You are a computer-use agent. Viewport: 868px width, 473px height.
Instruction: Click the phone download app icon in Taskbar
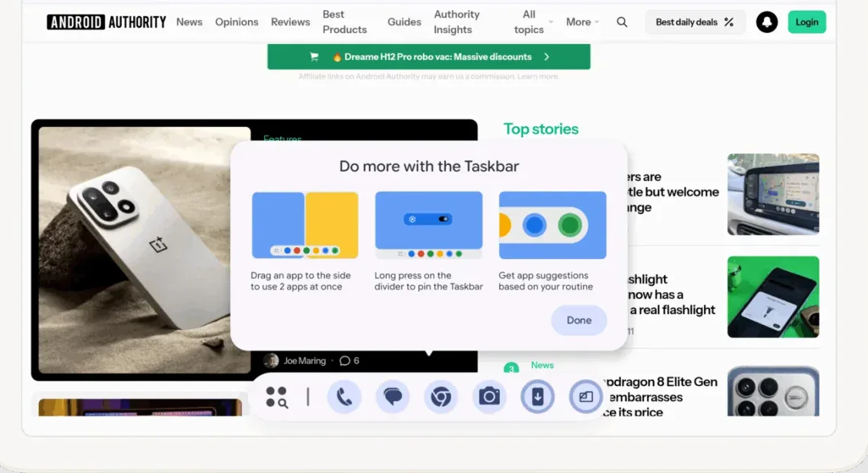[538, 397]
